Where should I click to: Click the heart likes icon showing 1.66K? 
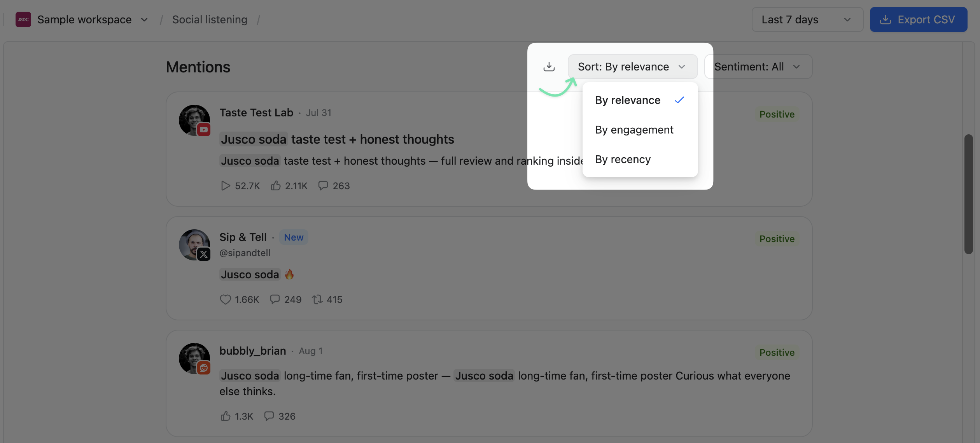(225, 299)
